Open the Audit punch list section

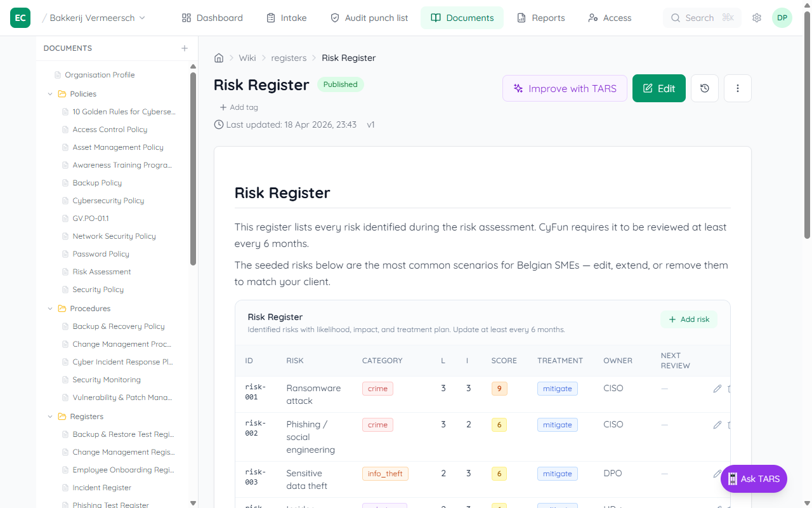tap(369, 18)
